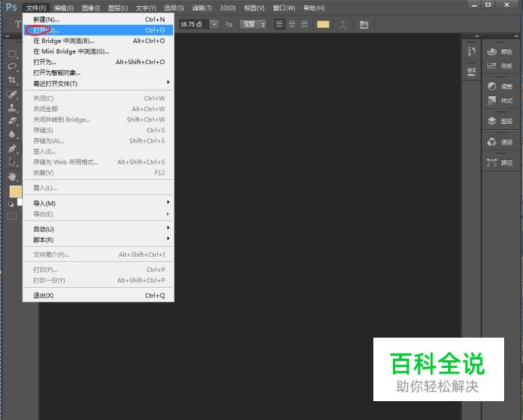The image size is (523, 420).
Task: Click the center align text icon
Action: click(292, 24)
